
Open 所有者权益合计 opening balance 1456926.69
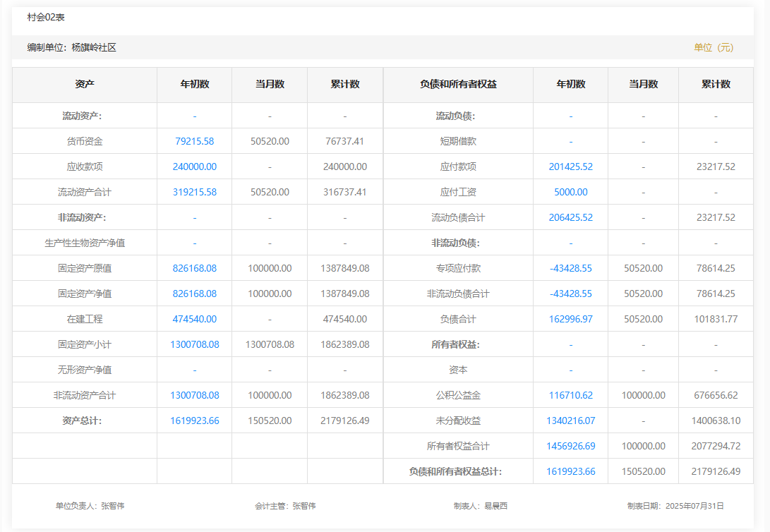(x=570, y=446)
